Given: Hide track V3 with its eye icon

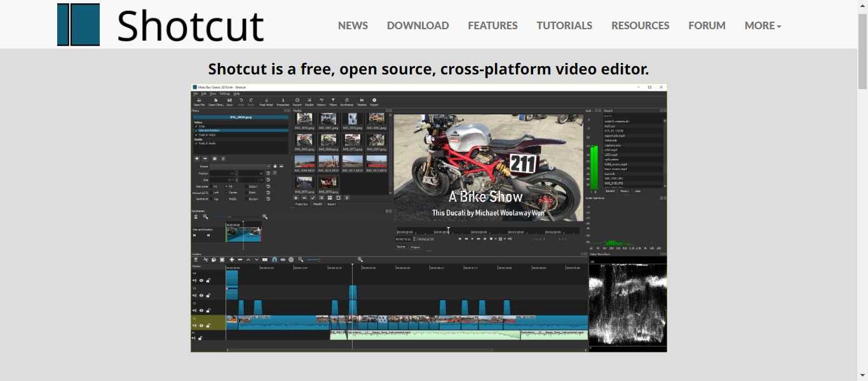Looking at the screenshot, I should click(x=202, y=296).
